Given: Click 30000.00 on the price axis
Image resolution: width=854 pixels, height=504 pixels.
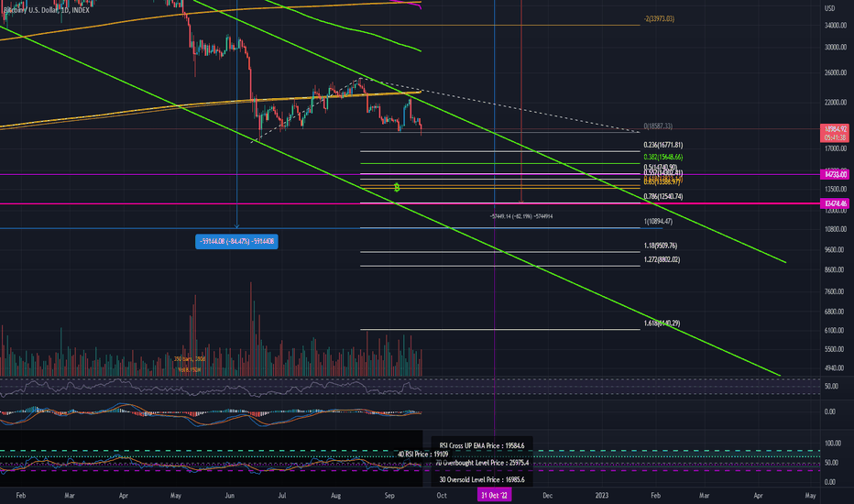Looking at the screenshot, I should tap(836, 48).
